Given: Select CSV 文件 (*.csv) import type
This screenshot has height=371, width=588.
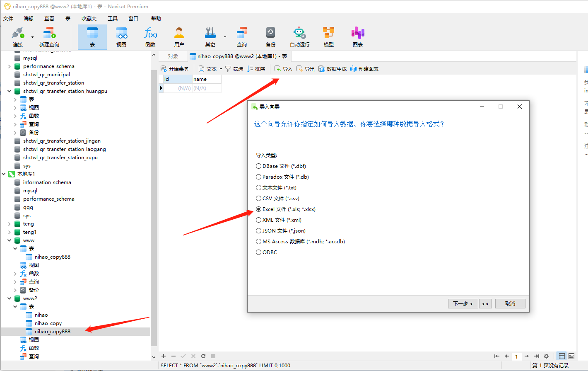Looking at the screenshot, I should click(277, 199).
